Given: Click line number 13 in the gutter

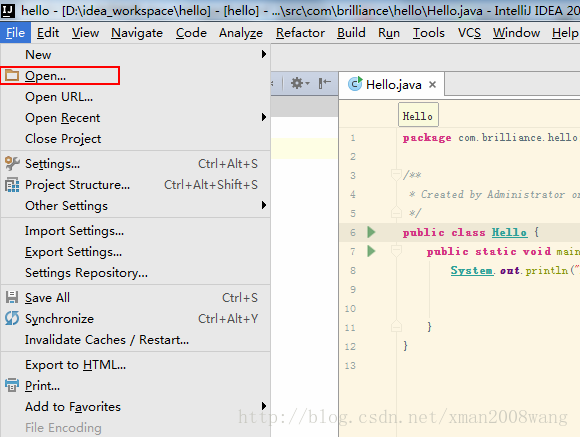Looking at the screenshot, I should click(350, 366).
